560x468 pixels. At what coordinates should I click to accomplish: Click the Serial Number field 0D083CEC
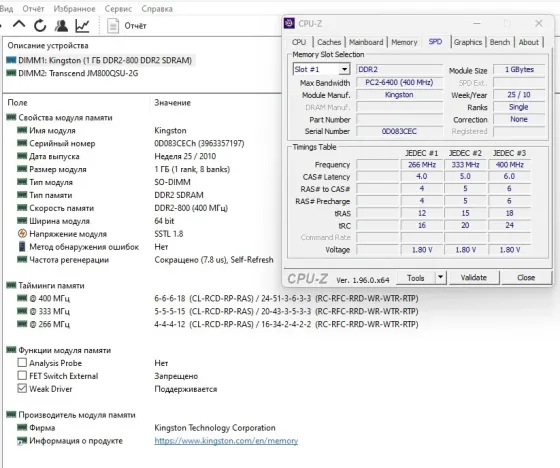(x=399, y=131)
